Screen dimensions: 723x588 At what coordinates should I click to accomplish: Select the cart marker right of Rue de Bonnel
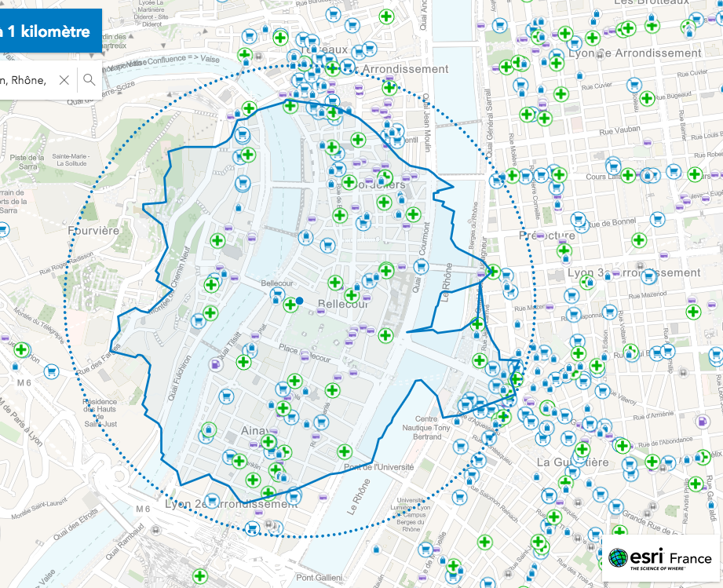click(657, 218)
